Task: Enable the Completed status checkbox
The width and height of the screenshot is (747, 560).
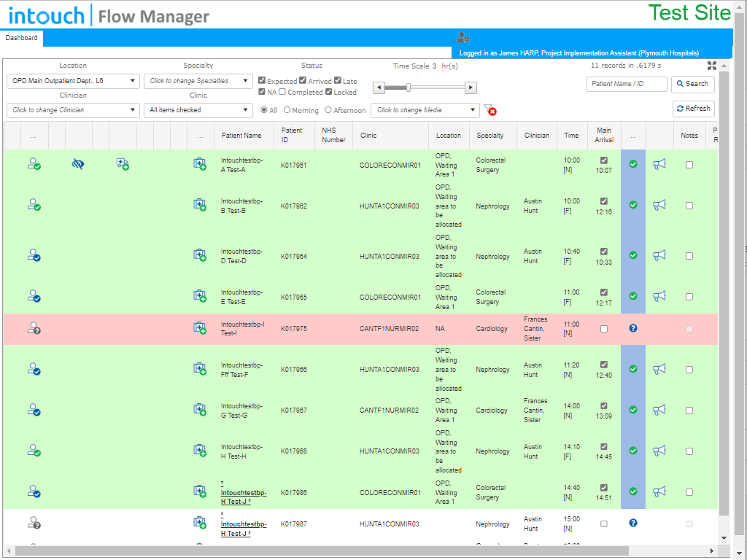Action: 282,91
